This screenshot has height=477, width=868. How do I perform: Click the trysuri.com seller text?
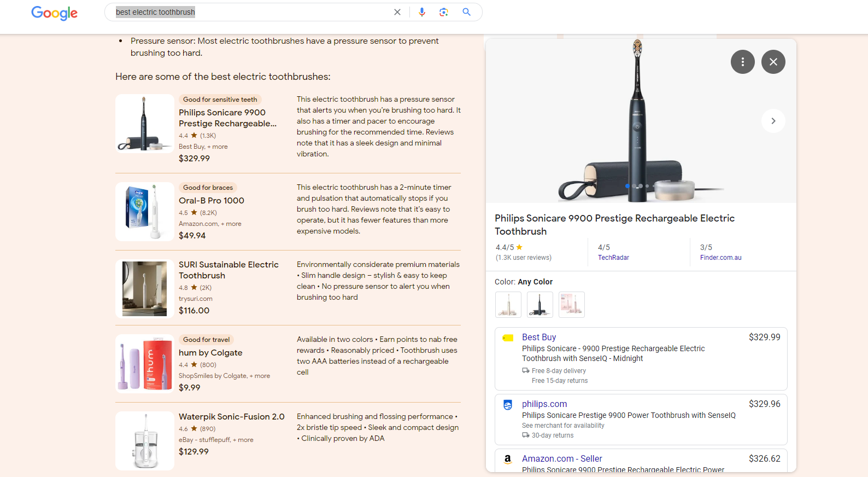tap(196, 299)
